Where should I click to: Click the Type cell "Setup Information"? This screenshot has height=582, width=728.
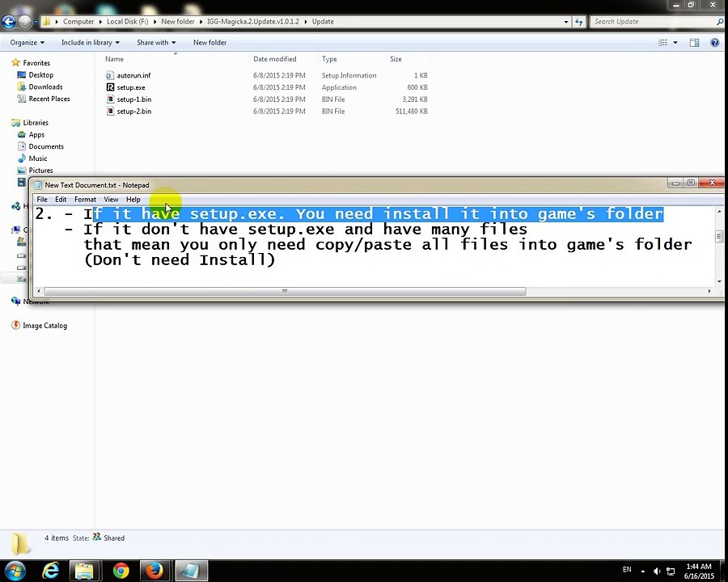349,75
